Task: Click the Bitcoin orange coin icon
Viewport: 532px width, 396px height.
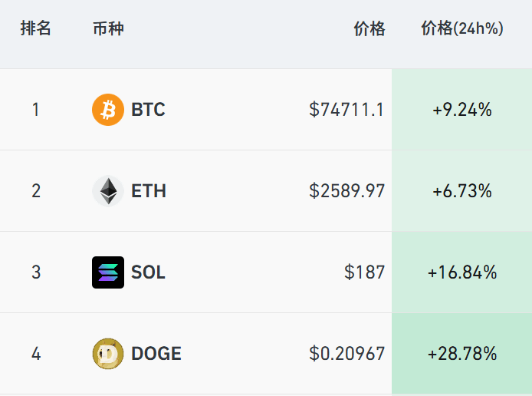Action: 108,110
